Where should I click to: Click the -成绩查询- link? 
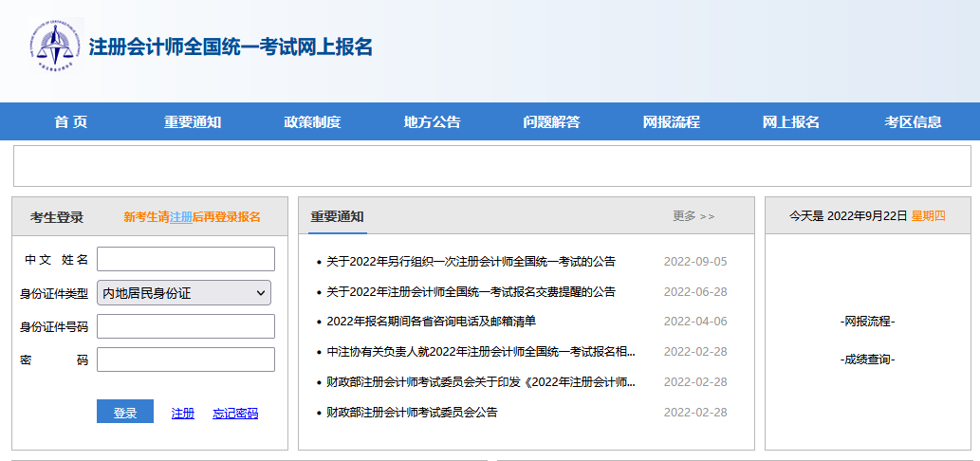pos(867,360)
